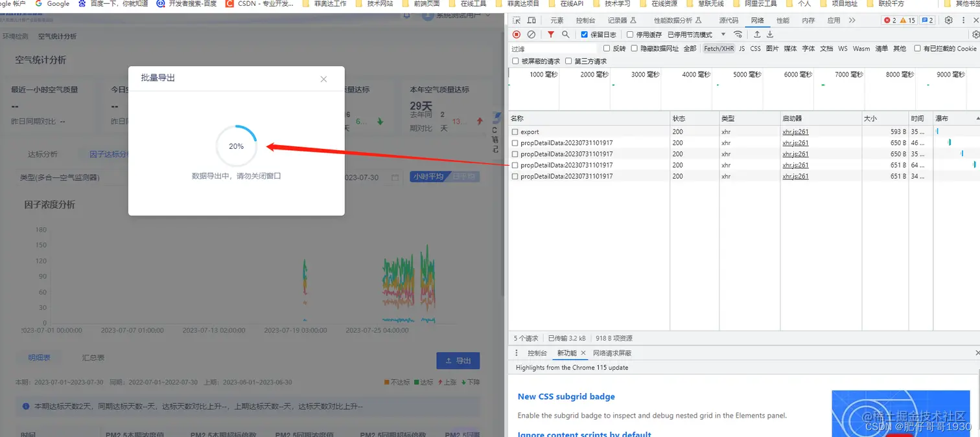Select the JS request type filter
Screen dimensions: 980x437
click(741, 49)
